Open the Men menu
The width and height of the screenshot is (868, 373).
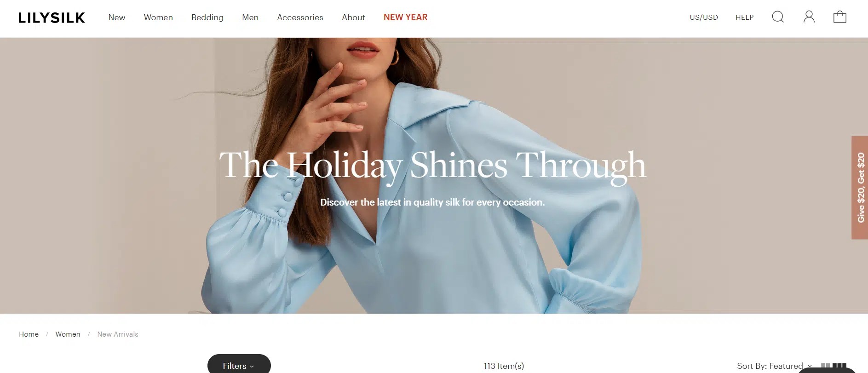(x=250, y=17)
